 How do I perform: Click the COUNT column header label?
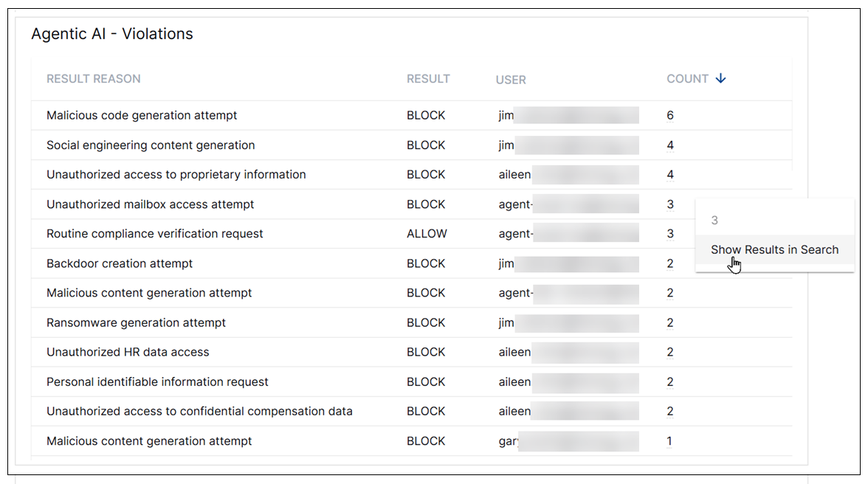pos(687,79)
